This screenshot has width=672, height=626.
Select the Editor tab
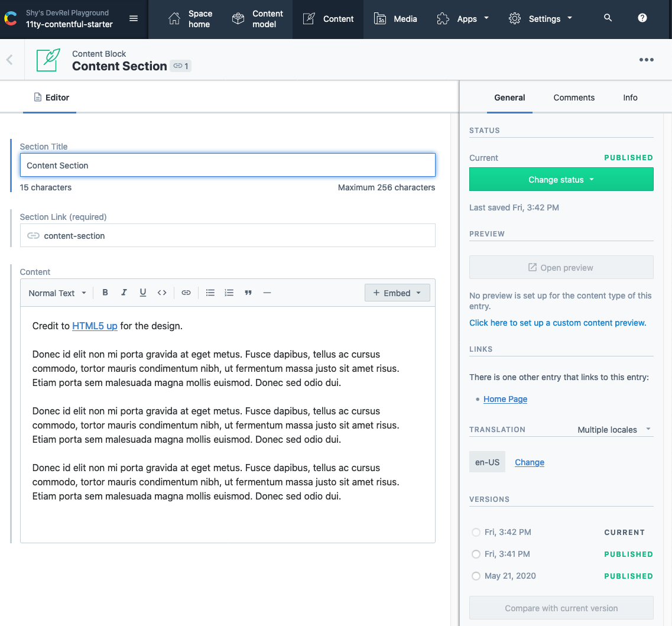coord(51,98)
